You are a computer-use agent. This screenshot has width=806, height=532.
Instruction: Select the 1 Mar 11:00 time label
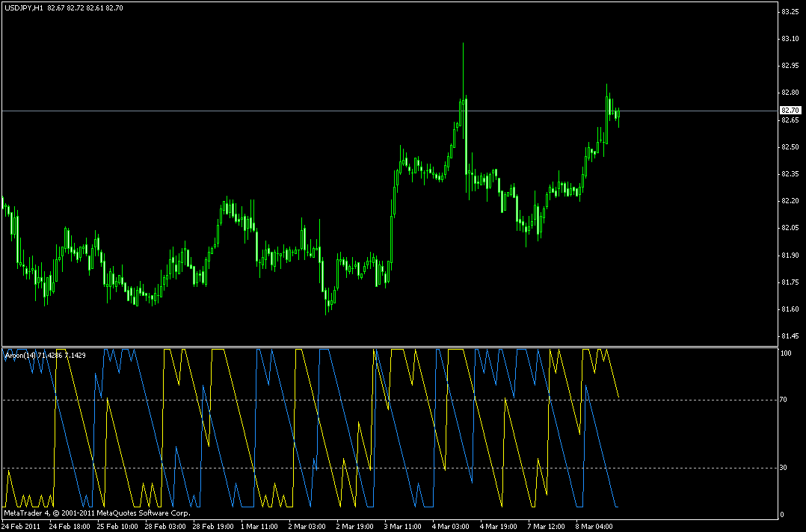tap(259, 526)
